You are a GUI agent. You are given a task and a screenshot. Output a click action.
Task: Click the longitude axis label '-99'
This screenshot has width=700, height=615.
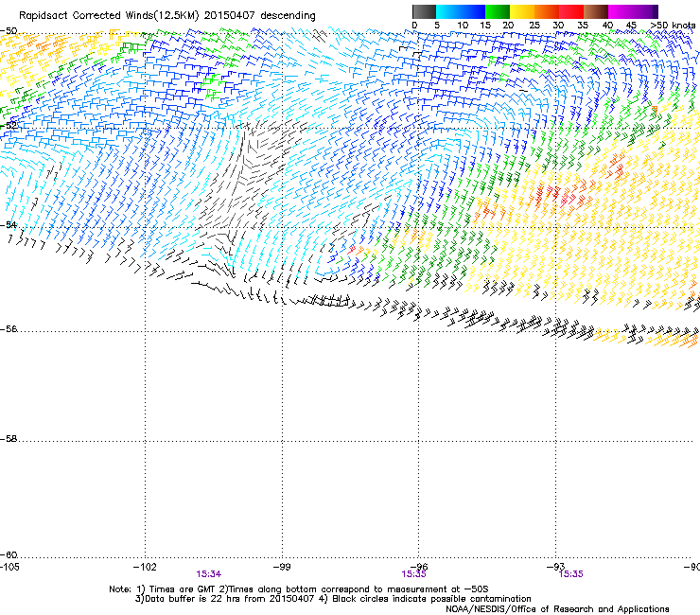(x=282, y=567)
